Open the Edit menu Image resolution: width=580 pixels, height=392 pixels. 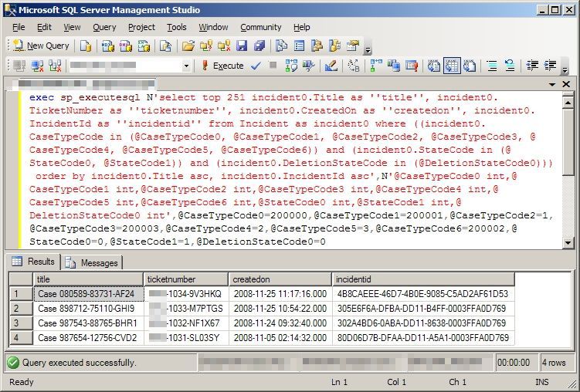(x=44, y=27)
